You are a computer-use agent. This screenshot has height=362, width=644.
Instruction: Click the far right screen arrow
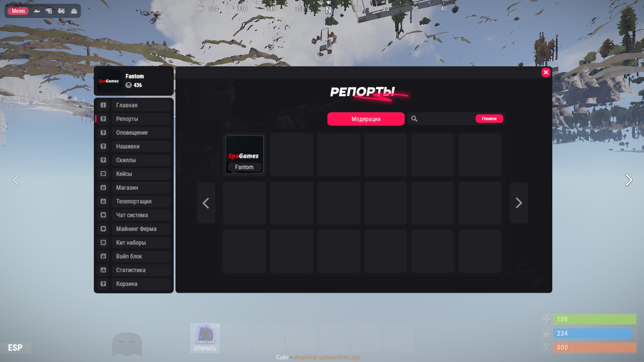pos(629,180)
